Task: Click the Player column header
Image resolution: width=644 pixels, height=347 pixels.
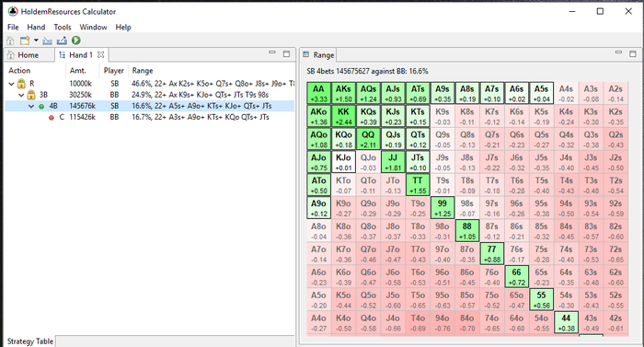Action: pos(114,71)
